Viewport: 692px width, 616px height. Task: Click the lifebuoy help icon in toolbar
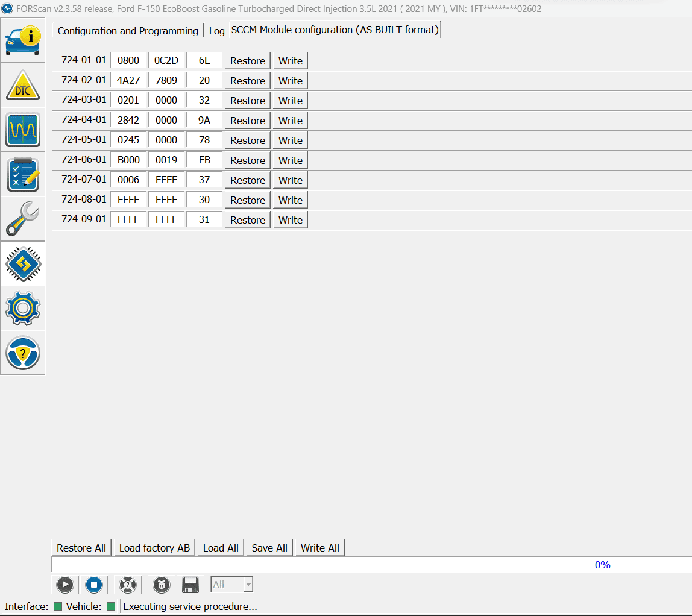128,585
